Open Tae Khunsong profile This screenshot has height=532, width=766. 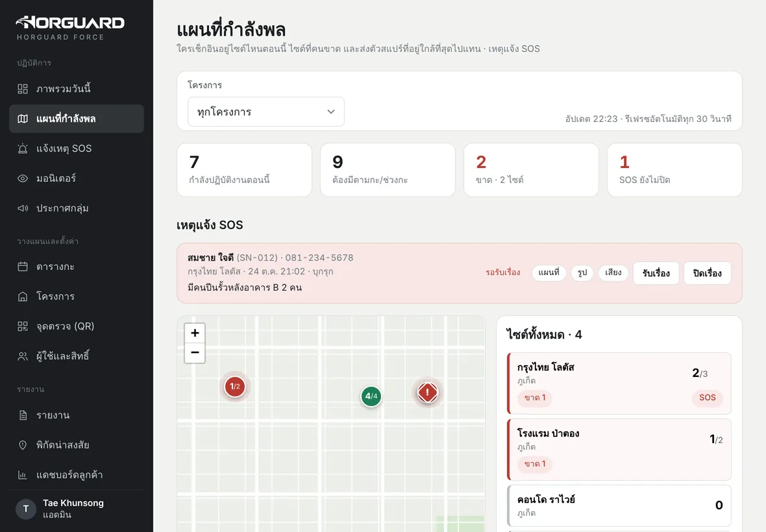(x=77, y=509)
